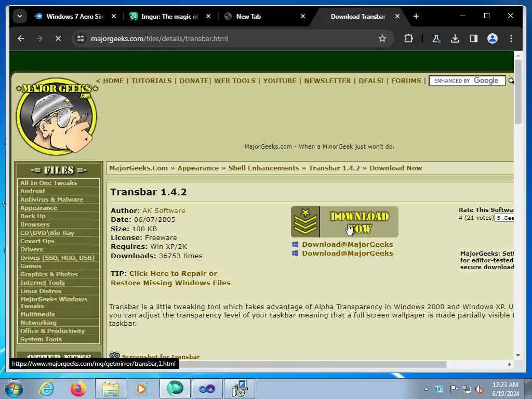Bookmark this page with star icon
The image size is (532, 399).
point(382,38)
